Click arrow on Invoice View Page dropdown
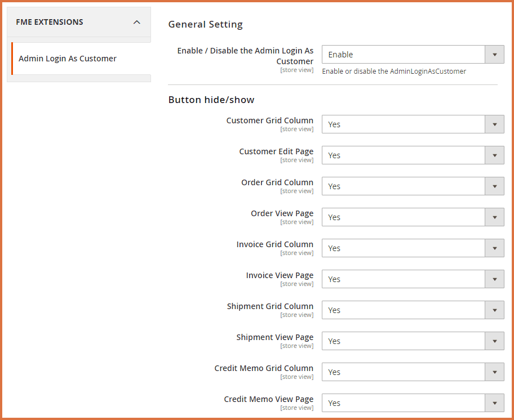The image size is (514, 420). click(x=494, y=279)
